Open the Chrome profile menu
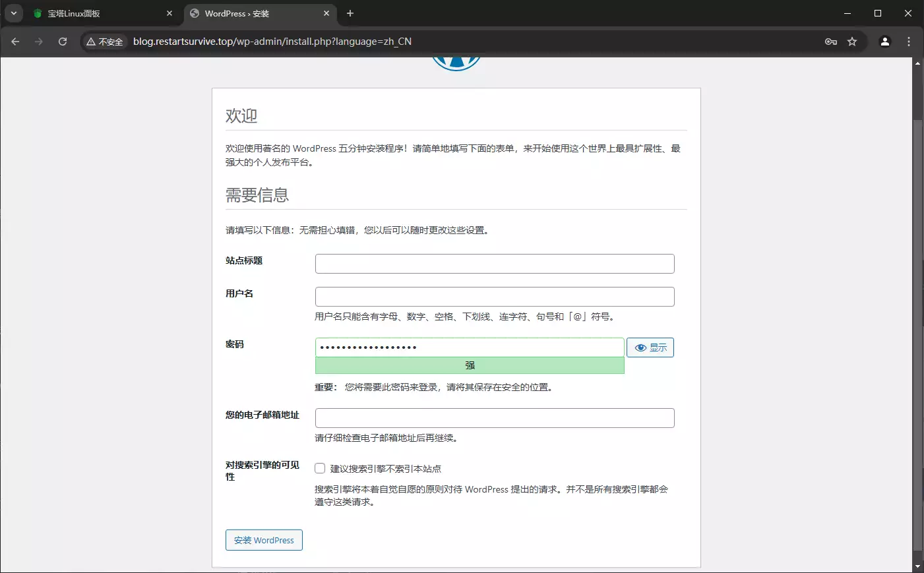Screen dimensions: 924x573 [x=885, y=42]
